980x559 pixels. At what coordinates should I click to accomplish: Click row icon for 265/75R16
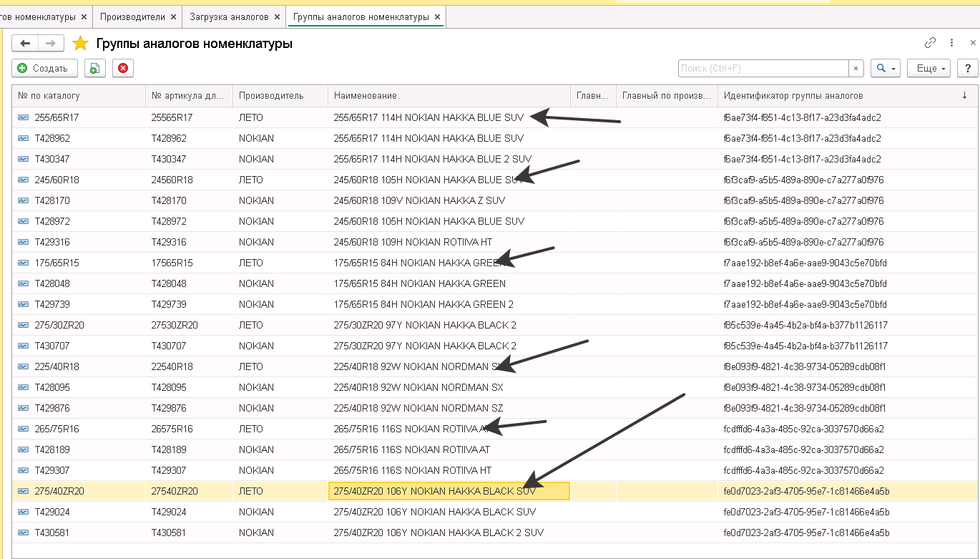point(24,429)
